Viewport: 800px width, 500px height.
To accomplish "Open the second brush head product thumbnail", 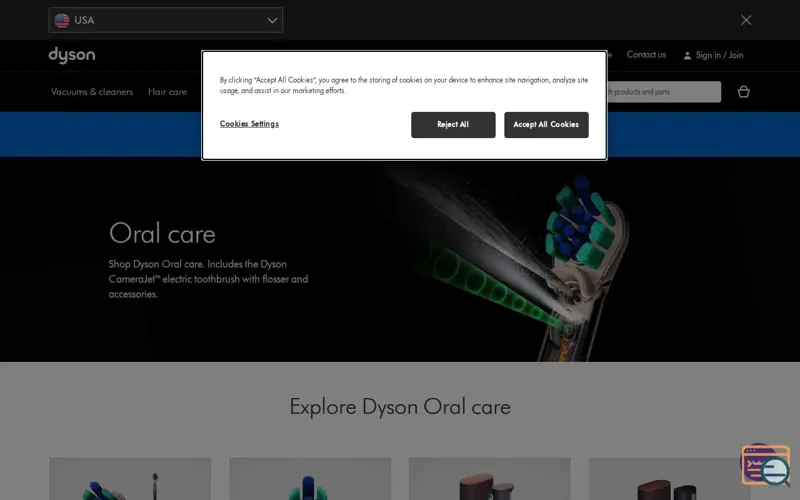I will tap(310, 479).
